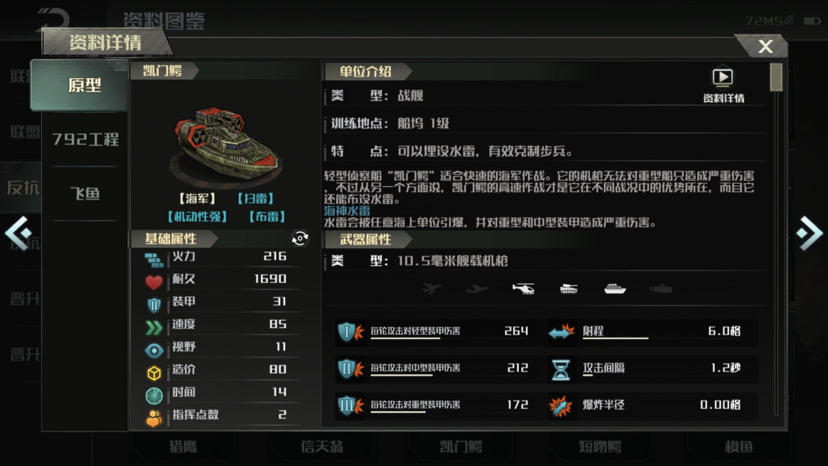
Task: Select the tank target type icon
Action: (x=569, y=288)
